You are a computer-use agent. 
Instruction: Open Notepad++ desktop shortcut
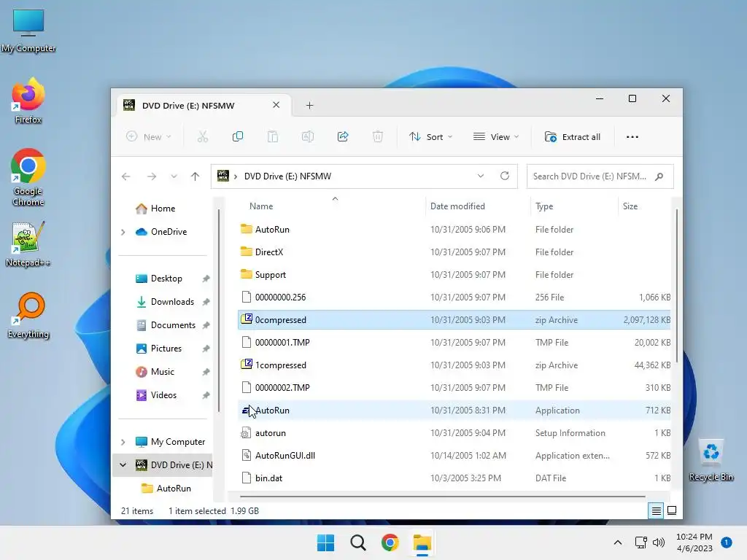point(28,244)
